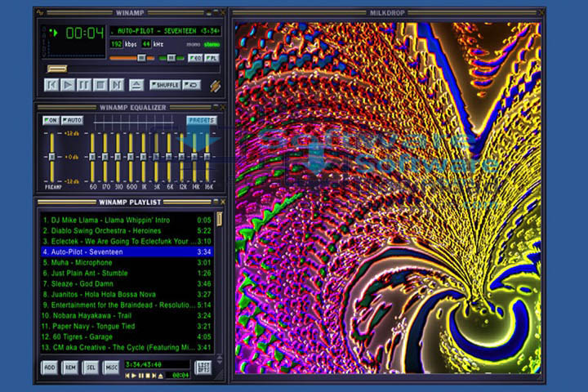
Task: Adjust the 310 Hz equalizer band
Action: point(118,157)
